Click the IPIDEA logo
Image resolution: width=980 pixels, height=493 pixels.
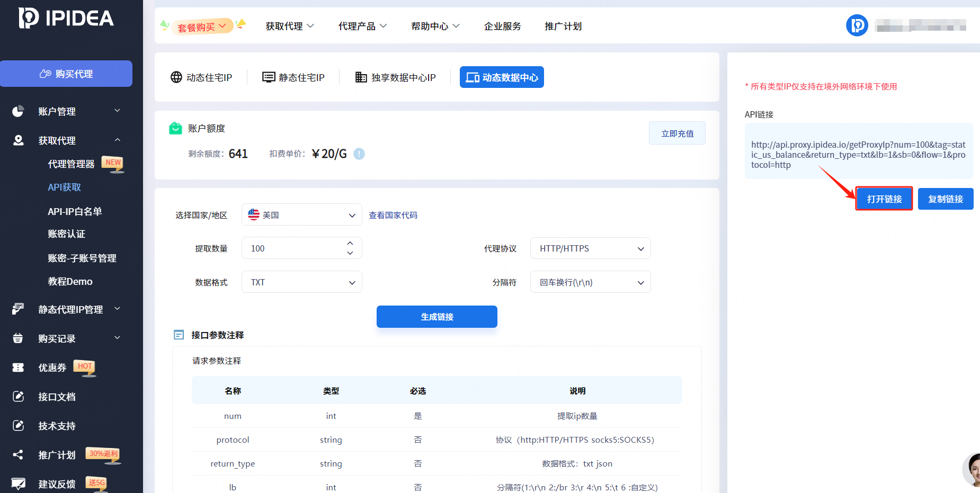pyautogui.click(x=66, y=18)
